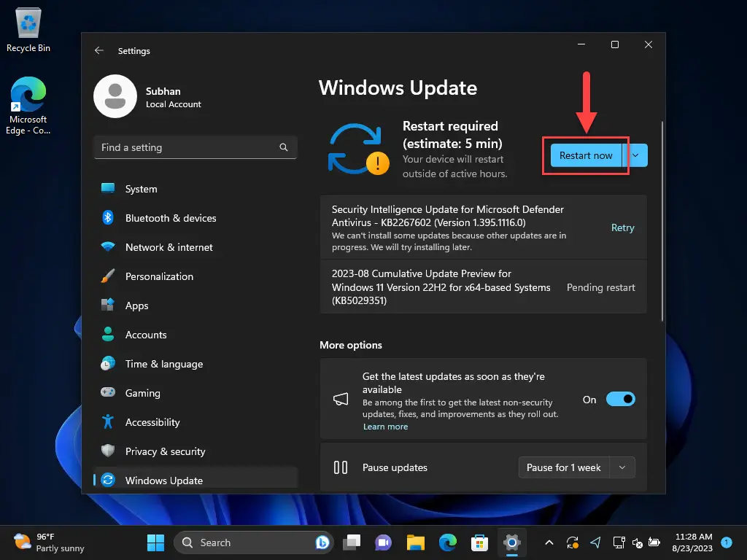Image resolution: width=747 pixels, height=560 pixels.
Task: Click the Subhan account name
Action: tap(163, 91)
